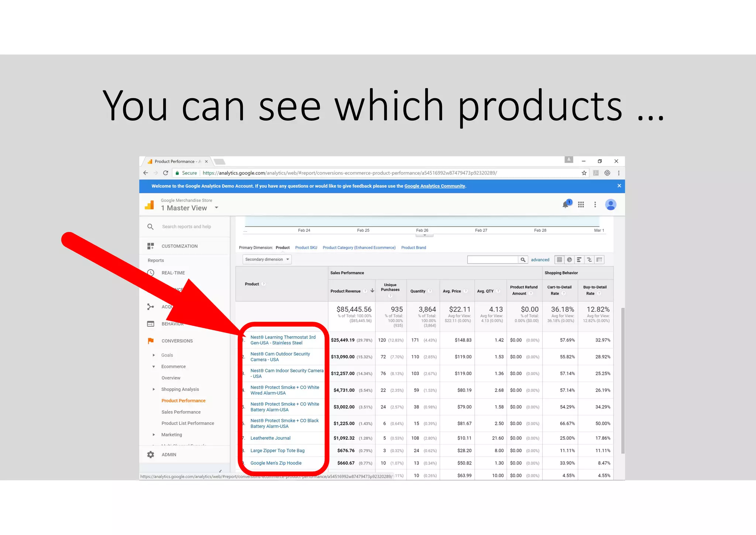Screen dimensions: 756x535
Task: Dismiss the blue welcome banner
Action: click(619, 186)
